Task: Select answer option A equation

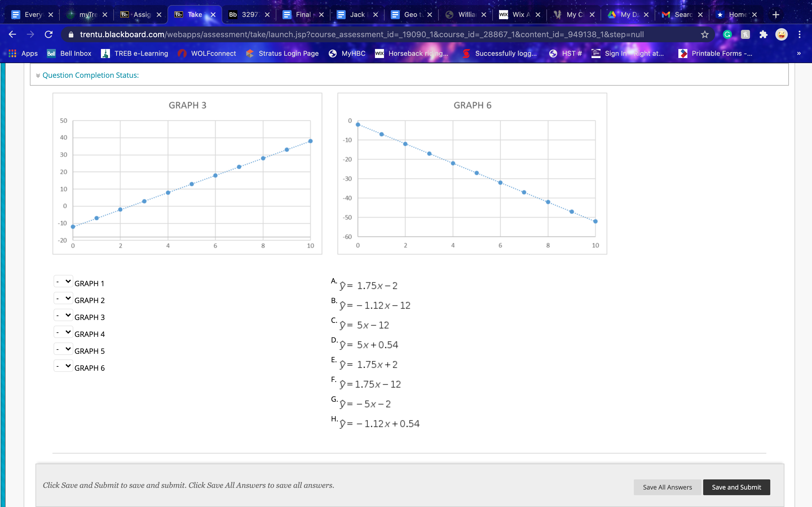Action: point(369,285)
